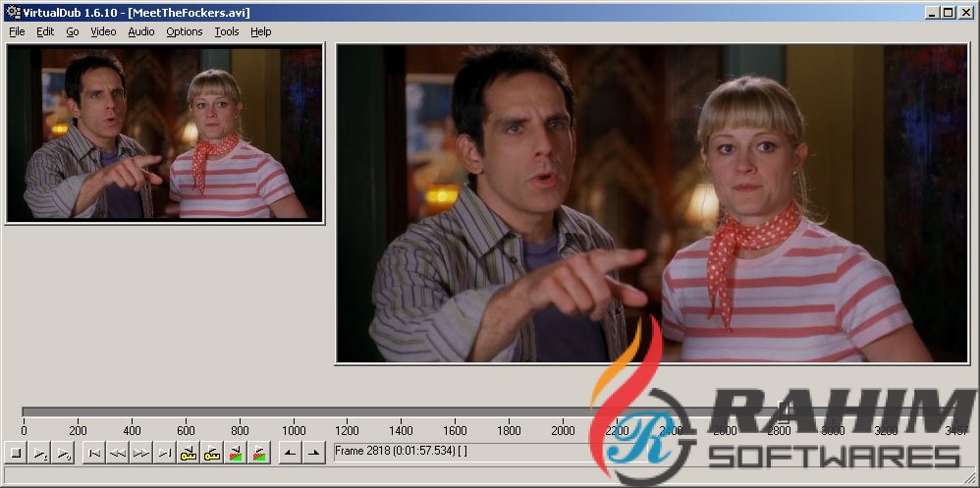Close the VirtualDub window
This screenshot has height=488, width=980.
point(965,12)
